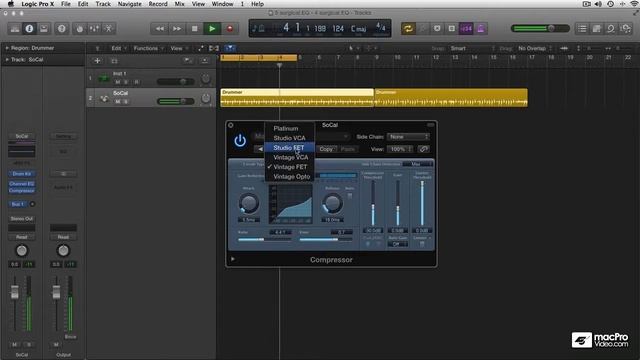This screenshot has height=360, width=640.
Task: Adjust the Compressor Ratio slider
Action: [264, 240]
